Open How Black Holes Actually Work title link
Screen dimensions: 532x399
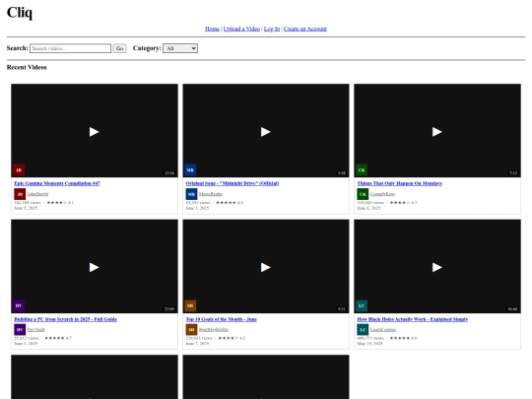coord(412,319)
